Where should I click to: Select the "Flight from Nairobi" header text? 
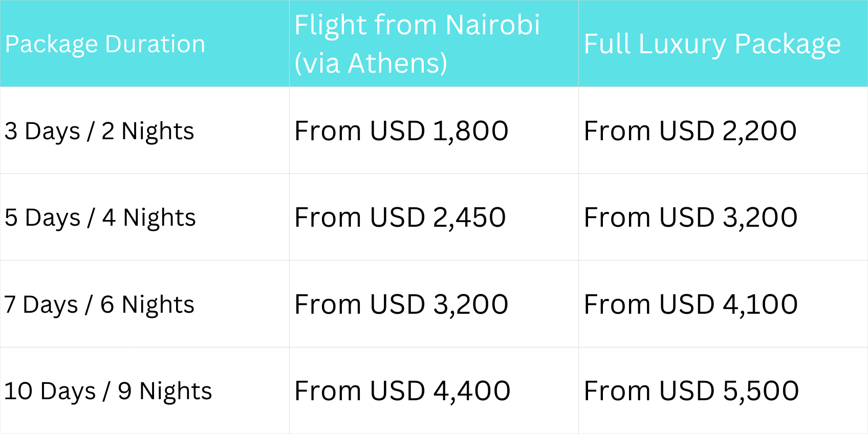click(x=417, y=25)
